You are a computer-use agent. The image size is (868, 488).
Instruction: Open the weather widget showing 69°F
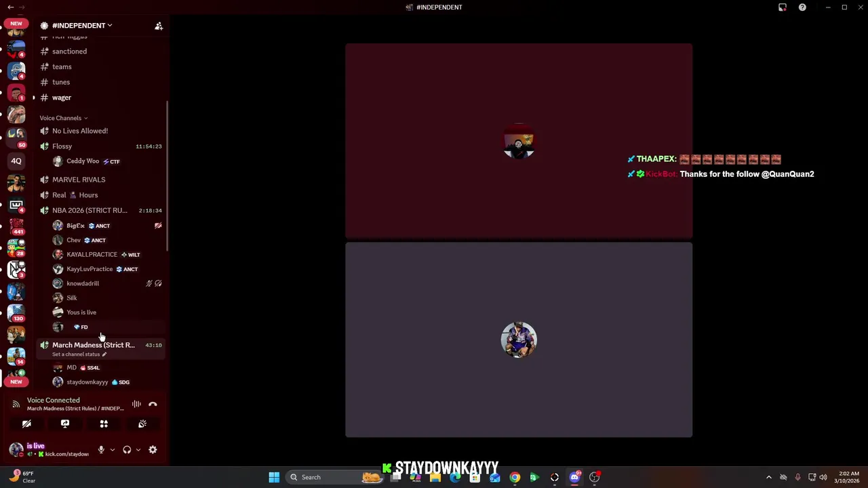coord(22,476)
